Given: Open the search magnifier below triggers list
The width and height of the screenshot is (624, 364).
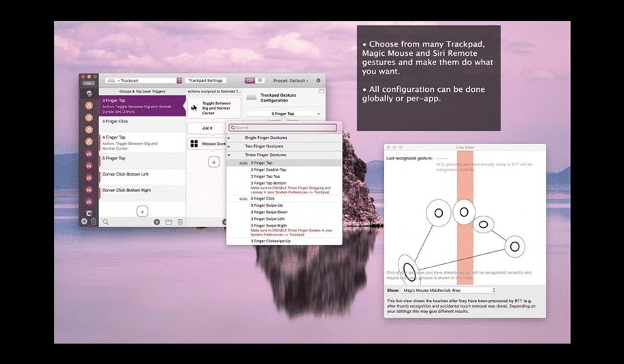Looking at the screenshot, I should (106, 222).
